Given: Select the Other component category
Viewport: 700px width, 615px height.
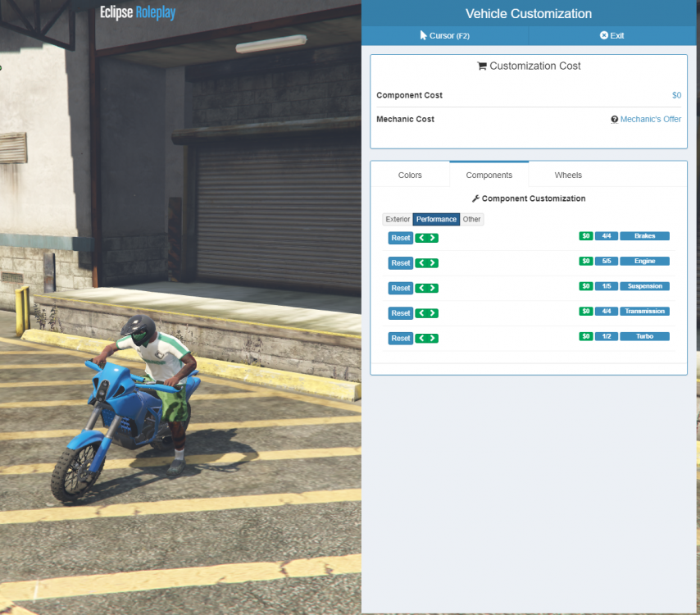Looking at the screenshot, I should (x=471, y=219).
